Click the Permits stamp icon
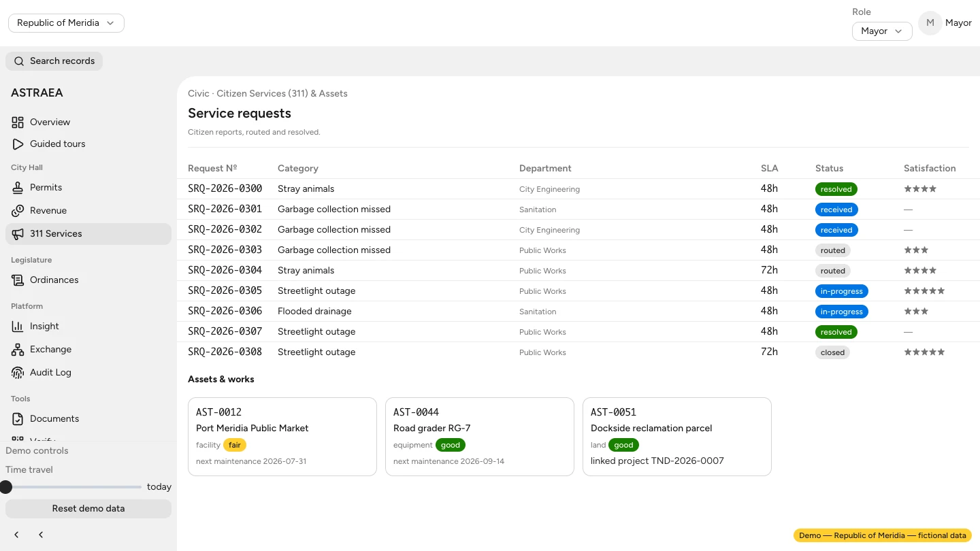This screenshot has width=980, height=551. [18, 188]
